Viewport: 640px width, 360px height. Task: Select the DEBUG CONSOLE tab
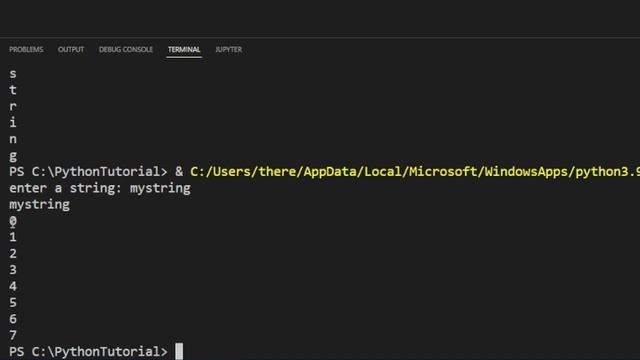126,49
